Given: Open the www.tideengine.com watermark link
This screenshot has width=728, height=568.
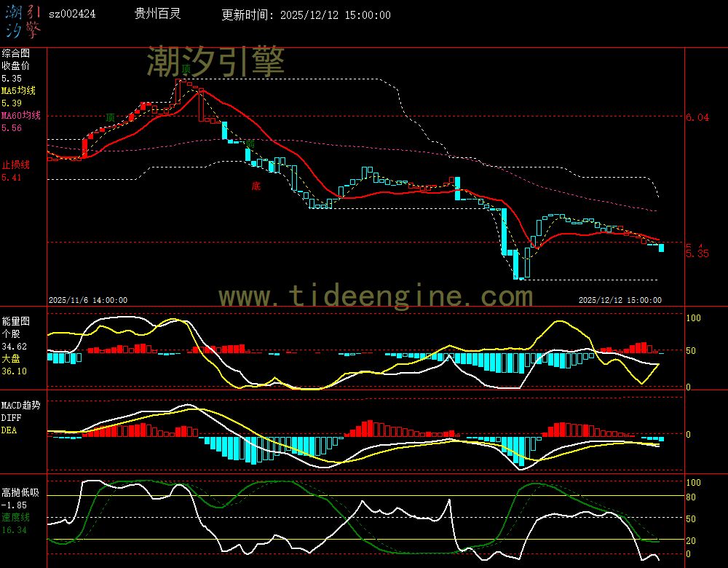Looking at the screenshot, I should pos(376,296).
